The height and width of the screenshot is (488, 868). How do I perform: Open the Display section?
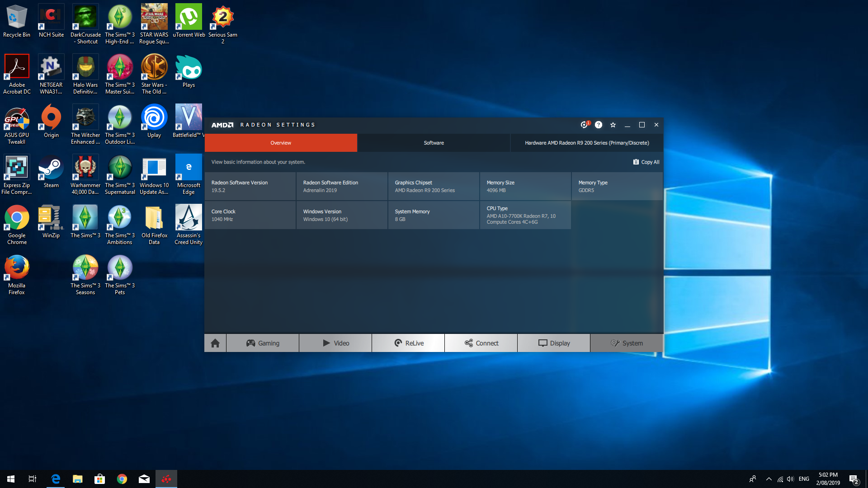pyautogui.click(x=554, y=343)
